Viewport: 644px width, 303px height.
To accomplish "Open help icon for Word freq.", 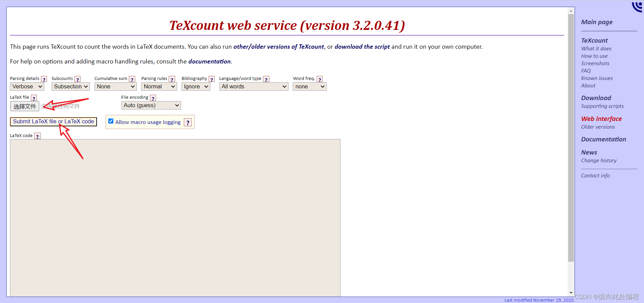I will point(320,79).
